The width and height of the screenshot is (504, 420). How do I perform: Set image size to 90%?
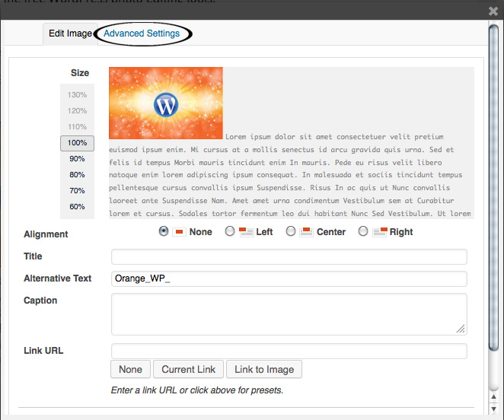click(77, 159)
